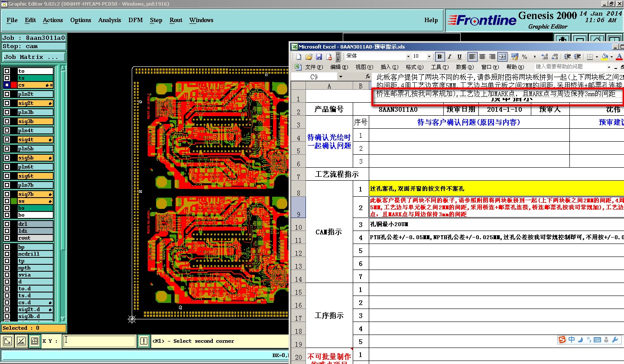This screenshot has height=364, width=624.
Task: Click Decrease Decimal icon in Excel
Action: point(554,57)
